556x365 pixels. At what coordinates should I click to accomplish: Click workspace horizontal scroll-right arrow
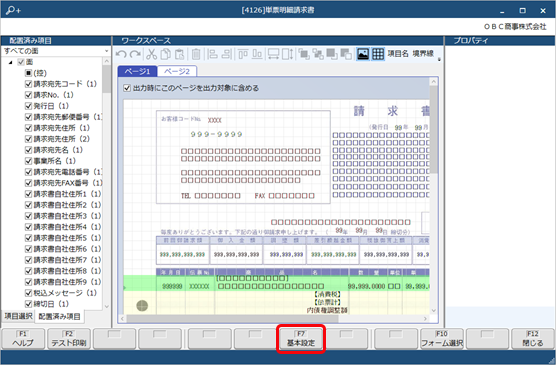click(425, 319)
